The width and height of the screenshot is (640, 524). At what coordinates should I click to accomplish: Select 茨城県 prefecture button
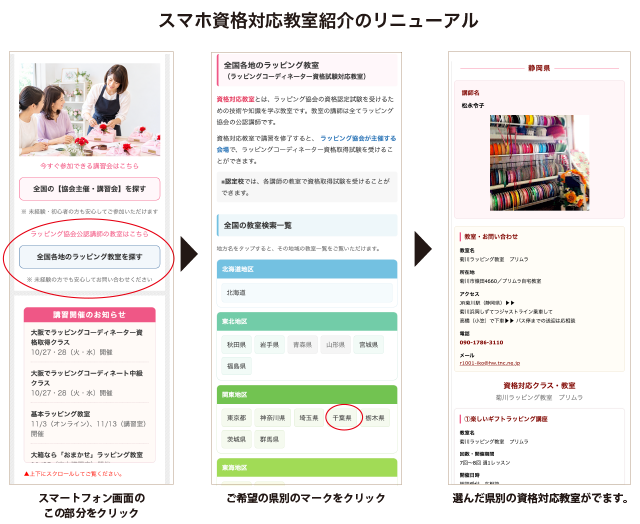point(237,439)
